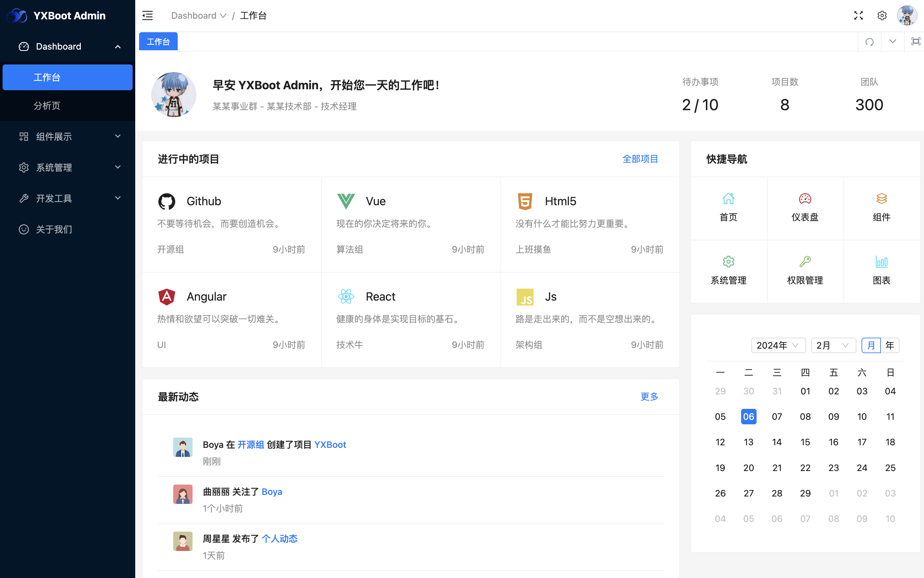Select date 14 on the calendar

[777, 442]
